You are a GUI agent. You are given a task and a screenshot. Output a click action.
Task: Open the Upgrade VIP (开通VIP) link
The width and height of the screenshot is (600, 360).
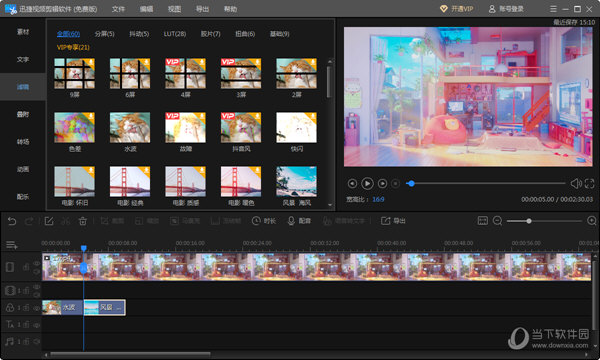click(x=457, y=9)
